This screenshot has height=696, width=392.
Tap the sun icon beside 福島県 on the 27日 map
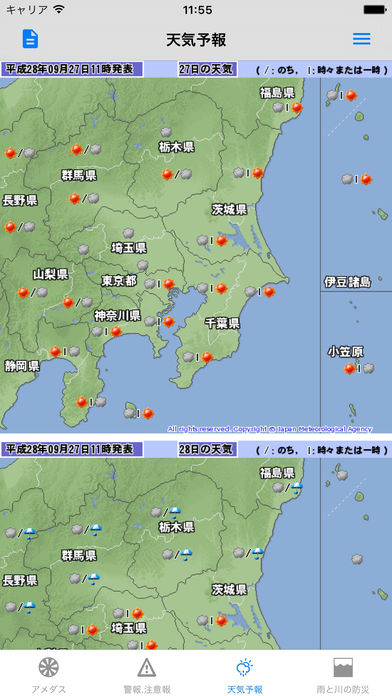(297, 107)
